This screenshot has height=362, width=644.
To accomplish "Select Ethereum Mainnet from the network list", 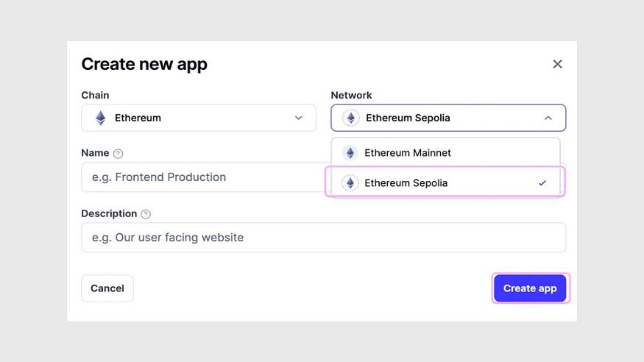I will coord(445,153).
